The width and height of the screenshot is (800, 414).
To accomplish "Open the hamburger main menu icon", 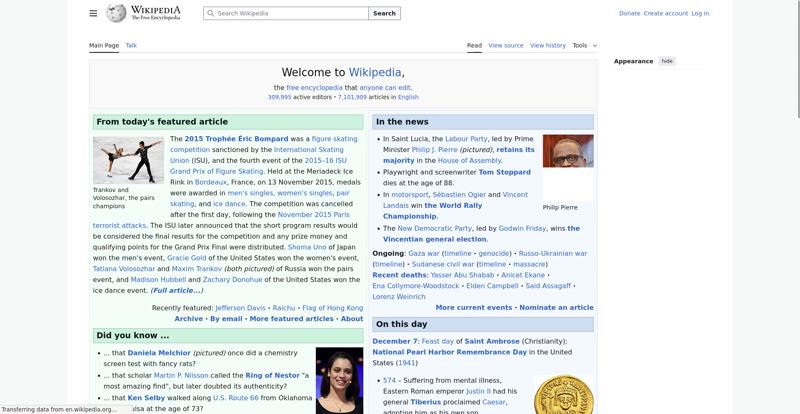I will [93, 13].
